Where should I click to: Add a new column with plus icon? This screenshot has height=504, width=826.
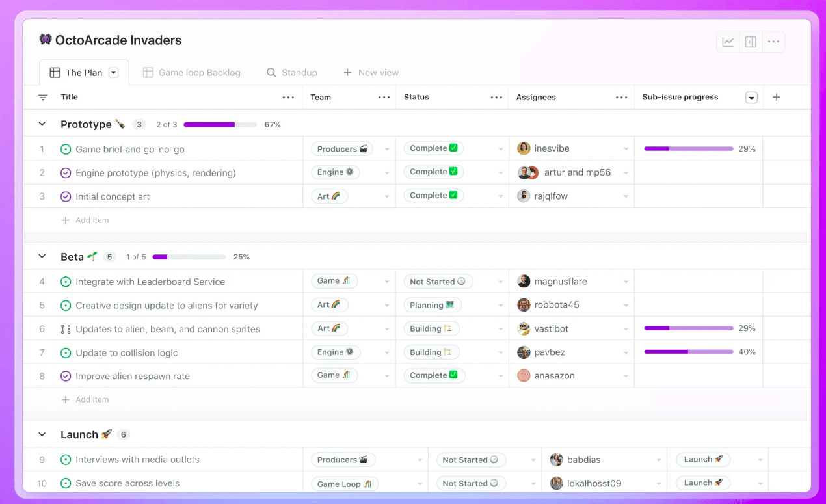tap(777, 98)
